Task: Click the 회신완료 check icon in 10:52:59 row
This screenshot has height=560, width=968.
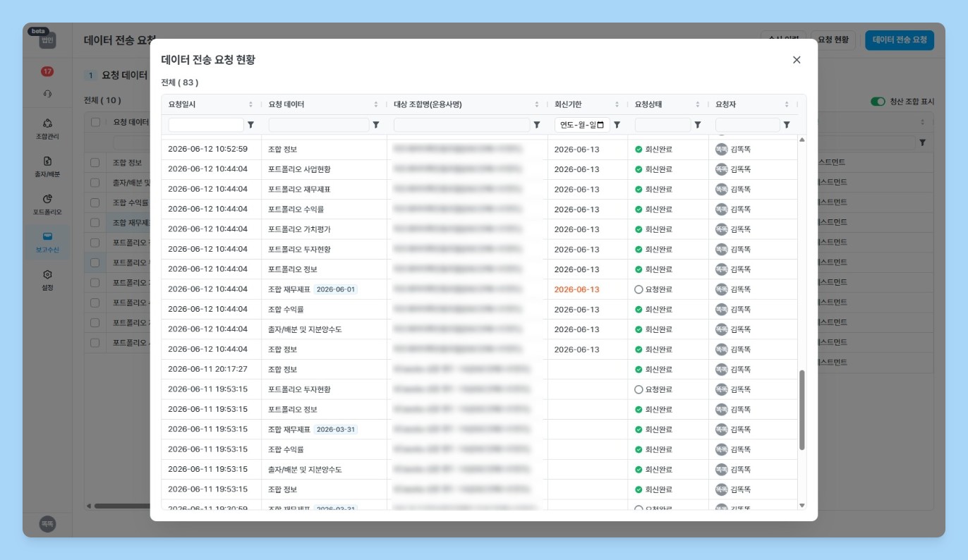Action: pyautogui.click(x=639, y=150)
